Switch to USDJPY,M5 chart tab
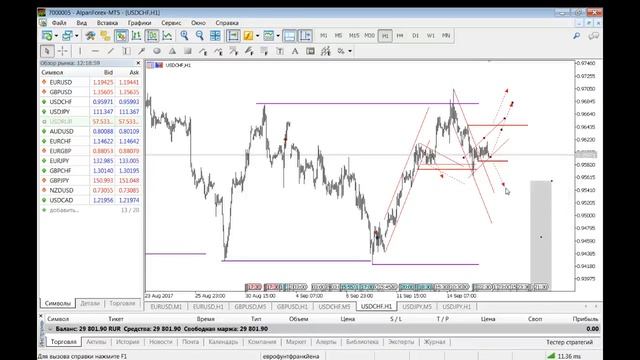The height and width of the screenshot is (360, 640). (x=417, y=307)
